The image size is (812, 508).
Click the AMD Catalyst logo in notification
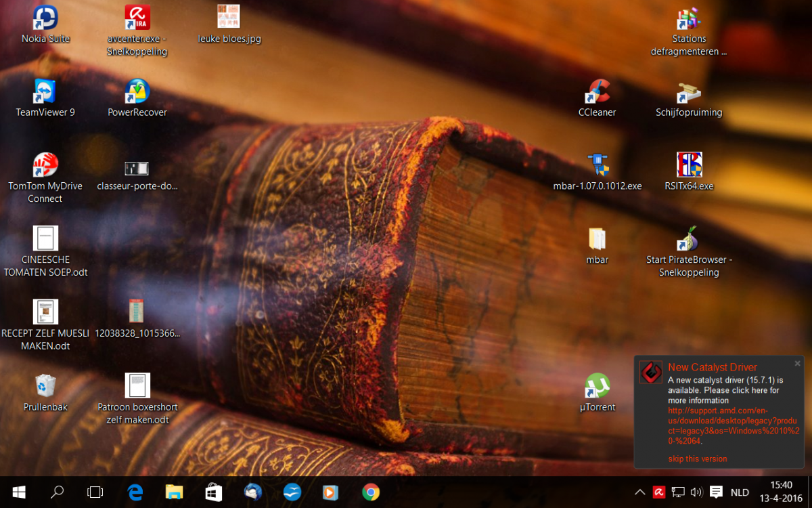point(651,373)
